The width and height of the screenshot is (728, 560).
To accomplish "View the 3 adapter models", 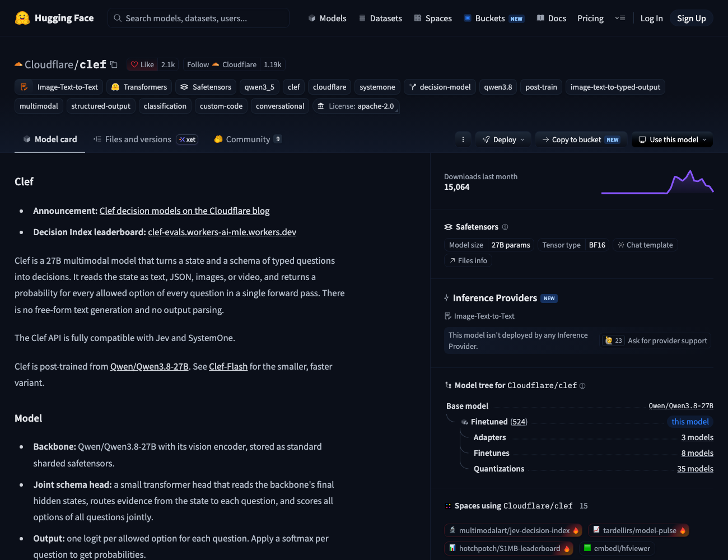I will pos(697,437).
